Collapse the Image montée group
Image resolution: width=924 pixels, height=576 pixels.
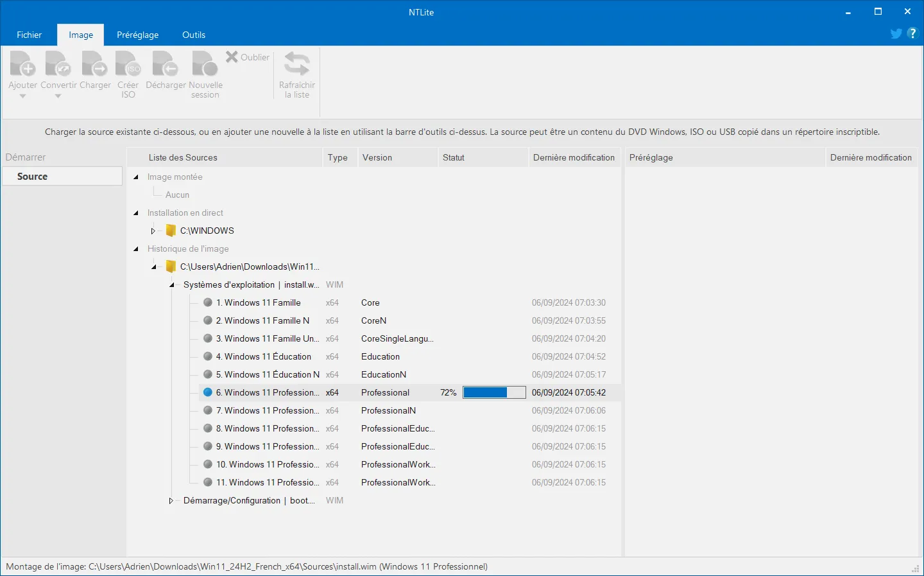(x=135, y=177)
